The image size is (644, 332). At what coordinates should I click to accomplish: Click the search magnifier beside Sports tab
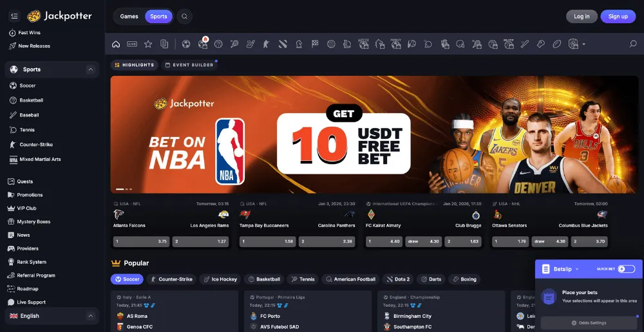point(185,17)
